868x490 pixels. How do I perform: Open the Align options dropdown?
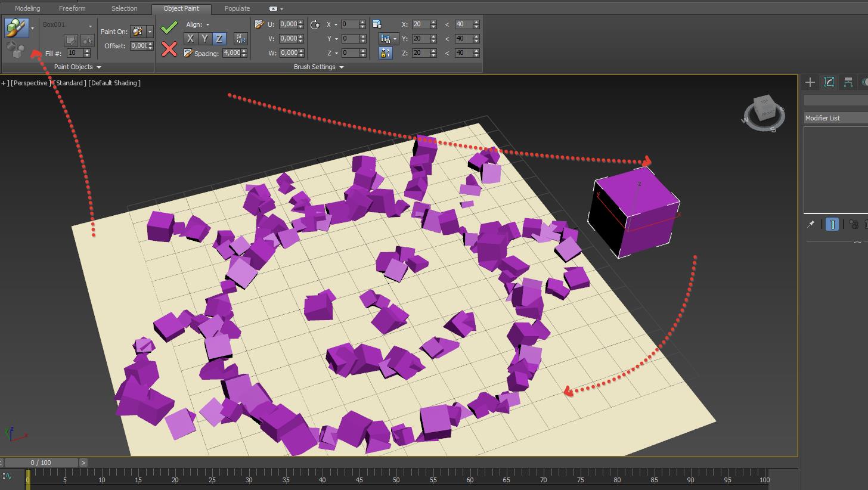pos(207,24)
